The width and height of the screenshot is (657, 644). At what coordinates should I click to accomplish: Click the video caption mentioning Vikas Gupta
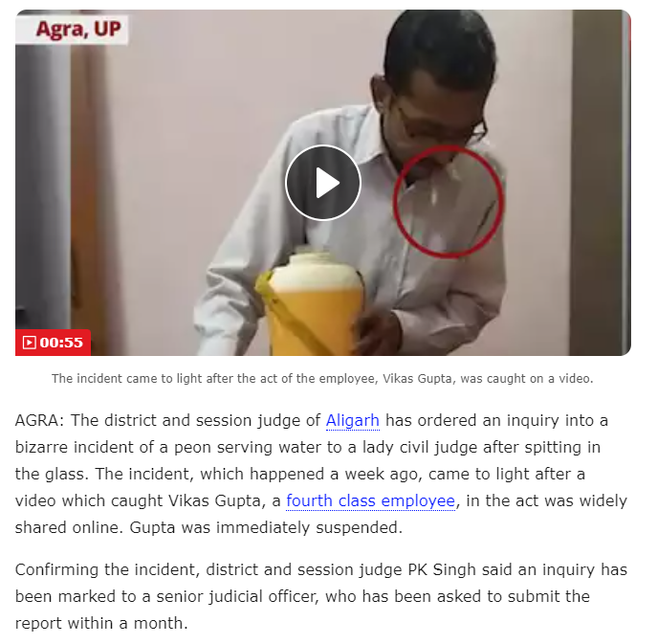coord(322,379)
